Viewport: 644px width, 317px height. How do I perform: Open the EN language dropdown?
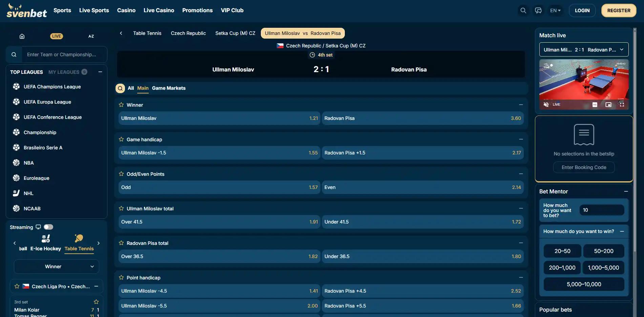click(555, 10)
